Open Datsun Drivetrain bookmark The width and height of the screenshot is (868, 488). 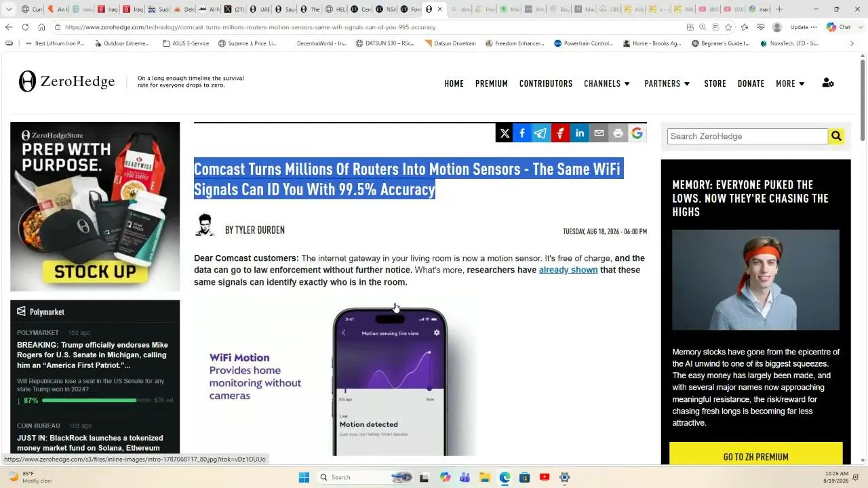tap(450, 43)
